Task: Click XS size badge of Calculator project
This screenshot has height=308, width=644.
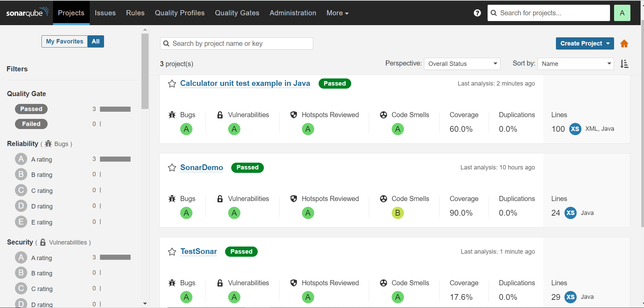Action: [x=575, y=129]
